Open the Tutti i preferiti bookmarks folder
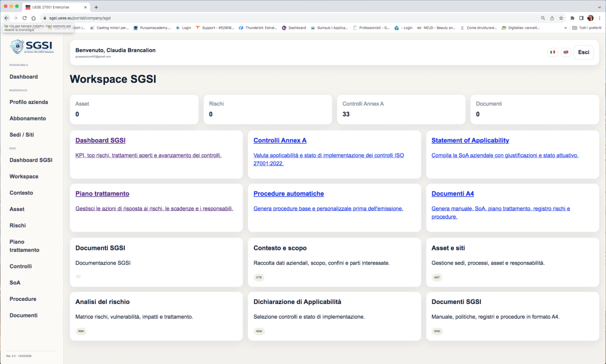Viewport: 606px width, 364px height. (x=587, y=28)
